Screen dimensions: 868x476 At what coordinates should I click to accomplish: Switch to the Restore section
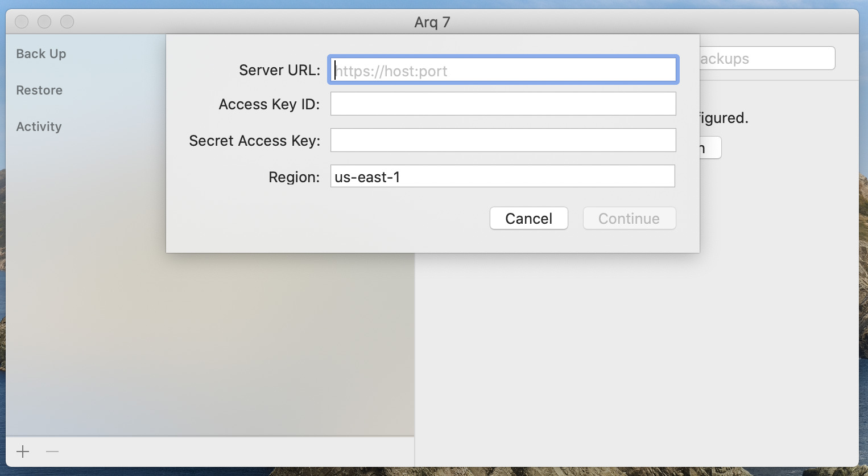point(39,90)
